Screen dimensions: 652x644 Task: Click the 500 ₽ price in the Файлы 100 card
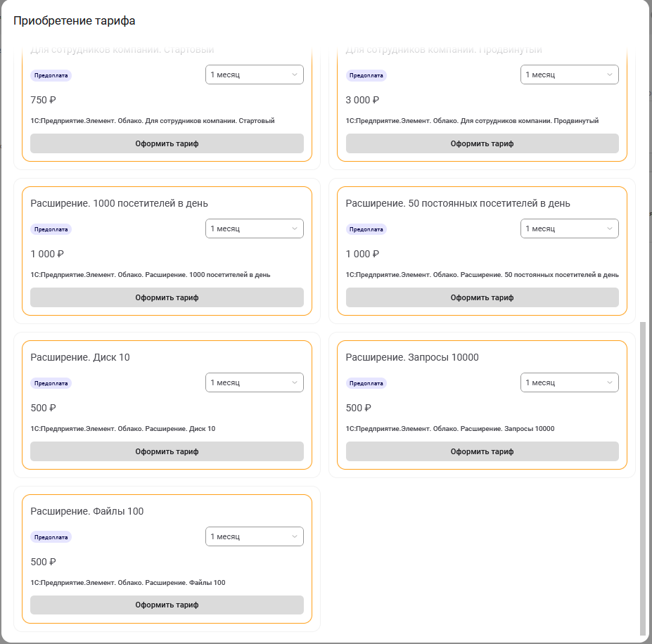coord(43,562)
